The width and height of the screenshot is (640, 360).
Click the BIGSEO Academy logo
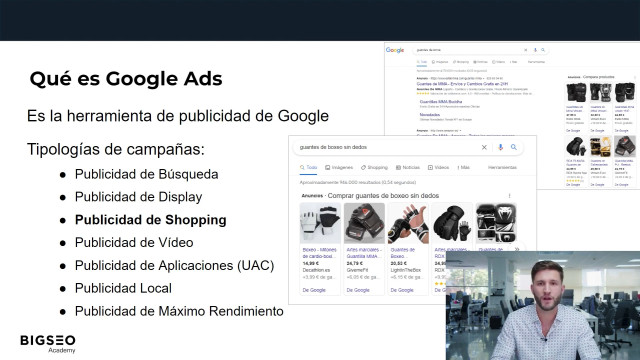tap(48, 344)
